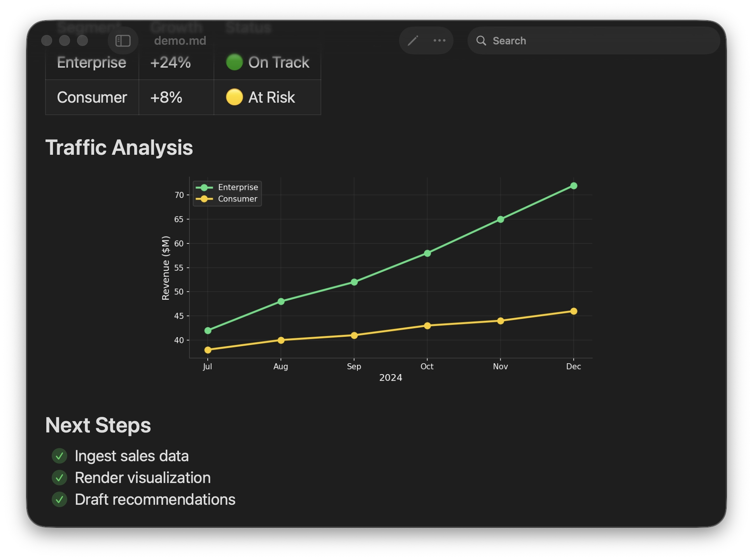Viewport: 753px width, 560px height.
Task: Uncheck the Render visualization task
Action: (x=60, y=478)
